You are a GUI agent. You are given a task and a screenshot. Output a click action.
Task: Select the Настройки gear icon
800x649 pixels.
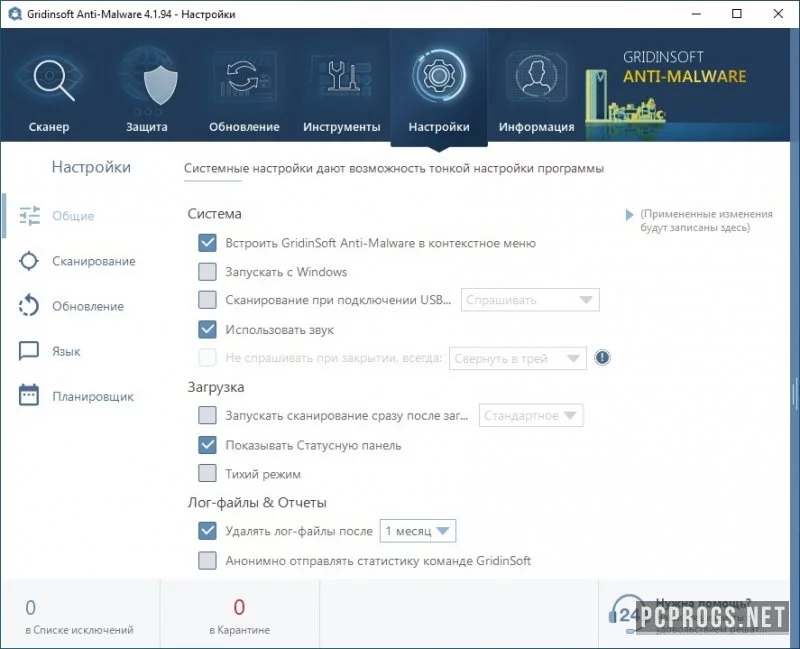coord(439,76)
